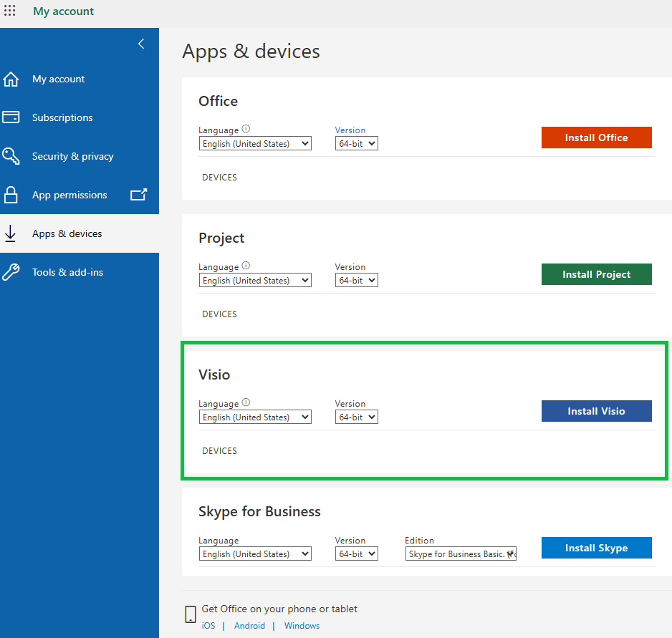Click the download arrow icon for Apps & devices
The width and height of the screenshot is (672, 638).
(10, 233)
